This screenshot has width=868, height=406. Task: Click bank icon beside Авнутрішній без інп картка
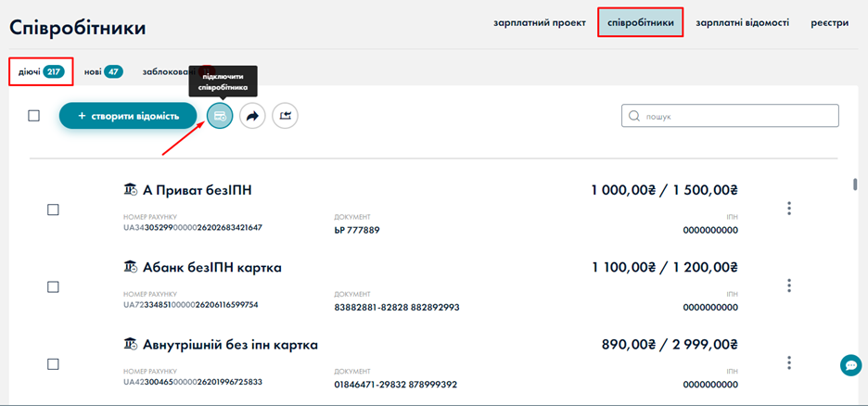pyautogui.click(x=131, y=344)
